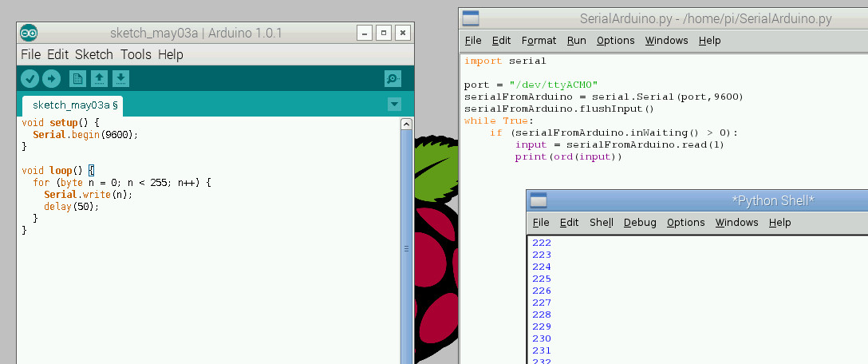Open Windows menu in SerialArduino.py window
Screen dimensions: 868x364
point(666,41)
